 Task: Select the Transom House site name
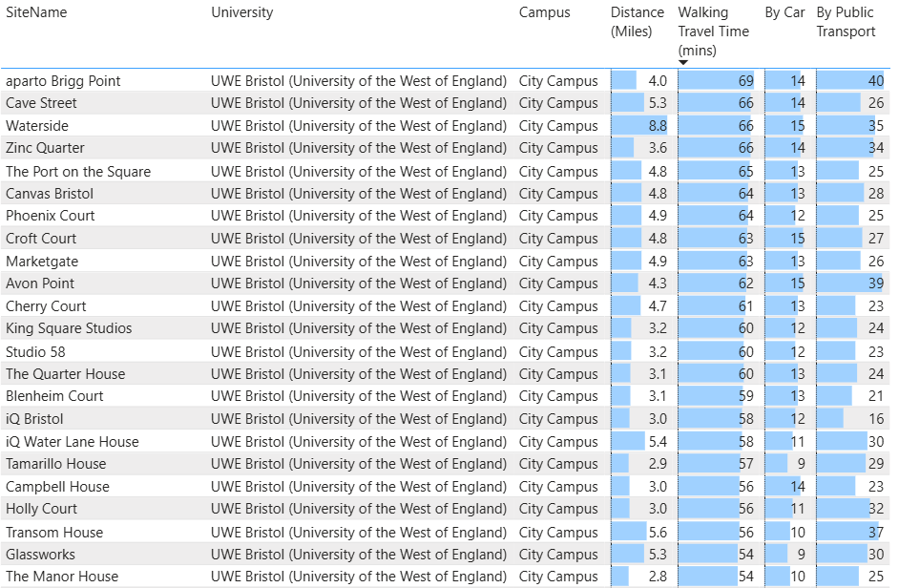(54, 533)
